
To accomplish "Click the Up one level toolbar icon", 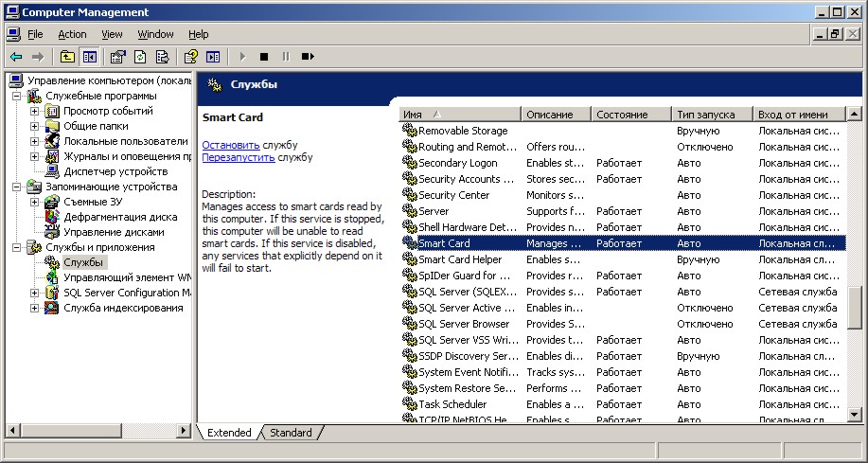I will pos(67,57).
